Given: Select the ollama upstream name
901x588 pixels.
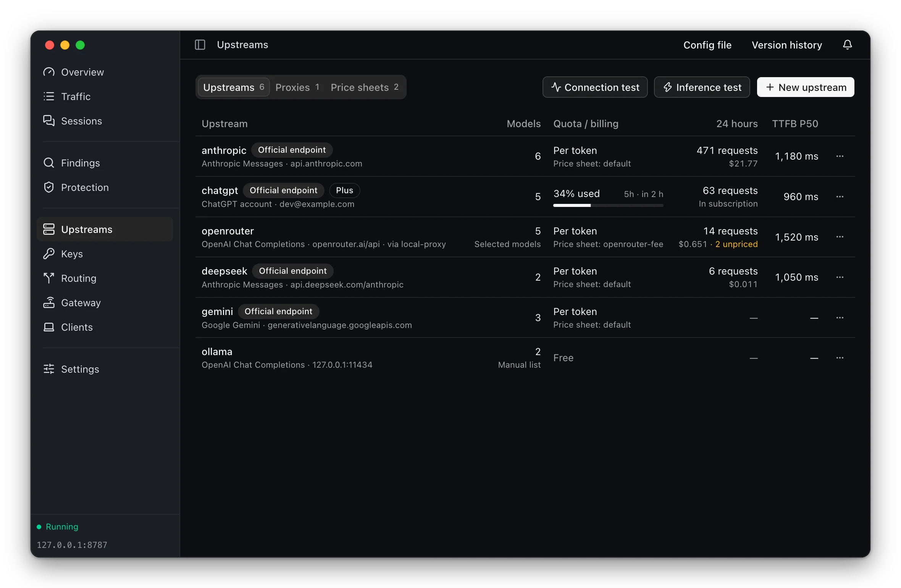Looking at the screenshot, I should pos(217,352).
